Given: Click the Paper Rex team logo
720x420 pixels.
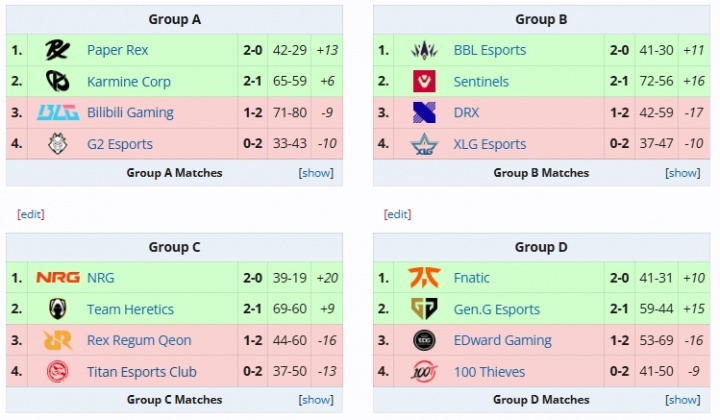Looking at the screenshot, I should 57,50.
